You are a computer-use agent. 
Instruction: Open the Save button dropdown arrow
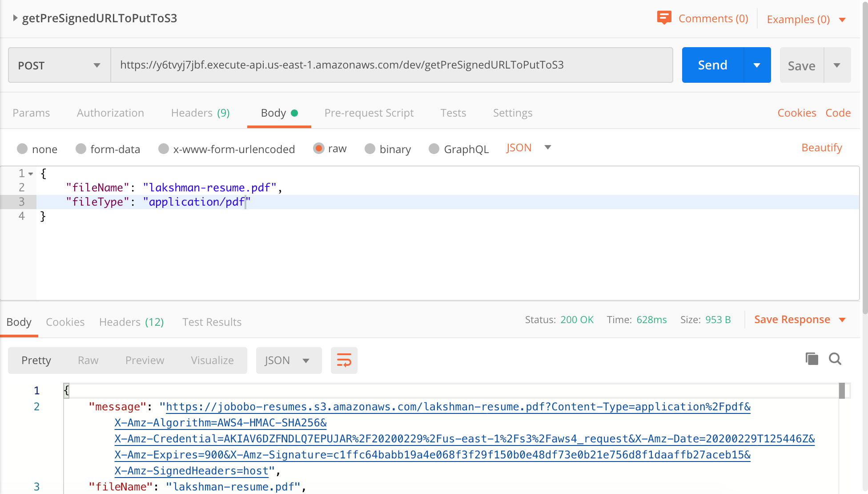837,65
